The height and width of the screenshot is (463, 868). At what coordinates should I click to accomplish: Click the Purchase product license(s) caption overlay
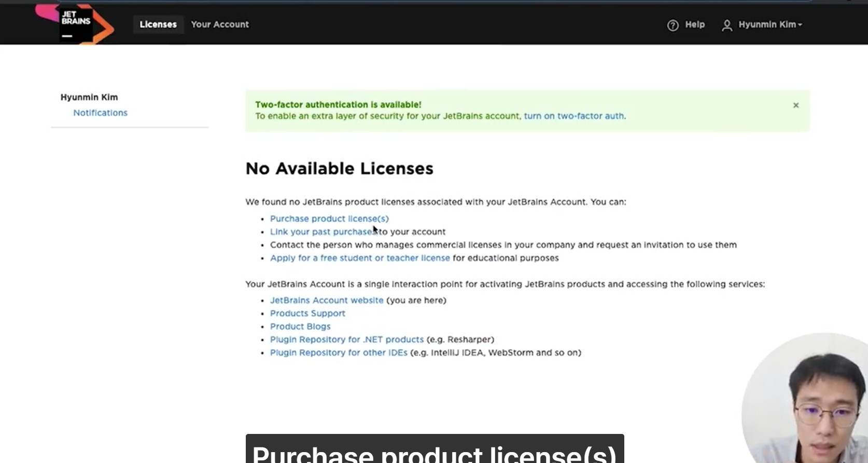tap(435, 448)
